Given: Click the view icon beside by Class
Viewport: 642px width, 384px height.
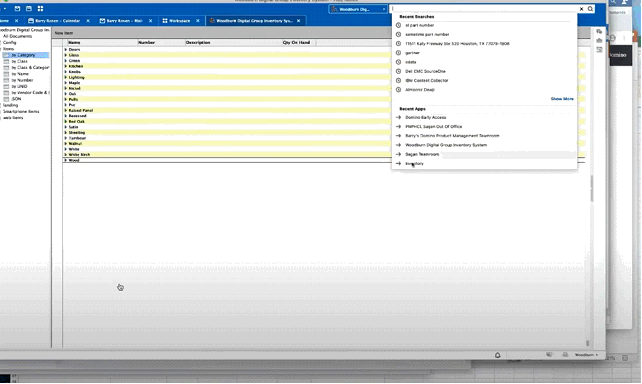Looking at the screenshot, I should (6, 61).
